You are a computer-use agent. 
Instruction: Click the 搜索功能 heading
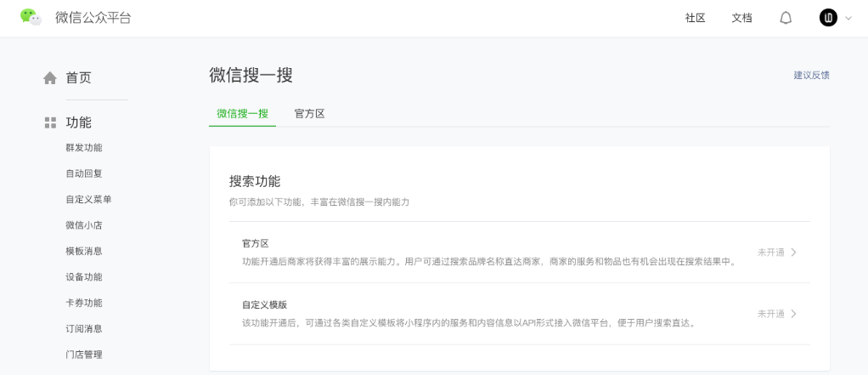click(x=255, y=181)
